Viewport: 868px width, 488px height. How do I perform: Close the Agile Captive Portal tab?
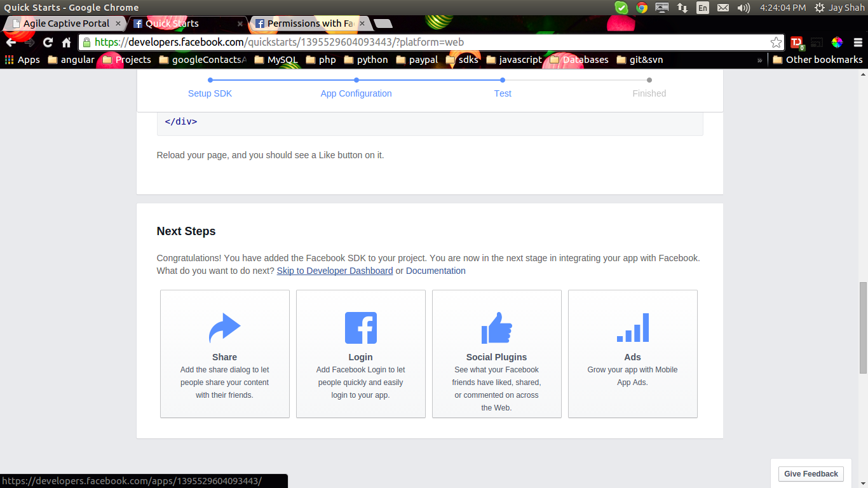[x=118, y=24]
